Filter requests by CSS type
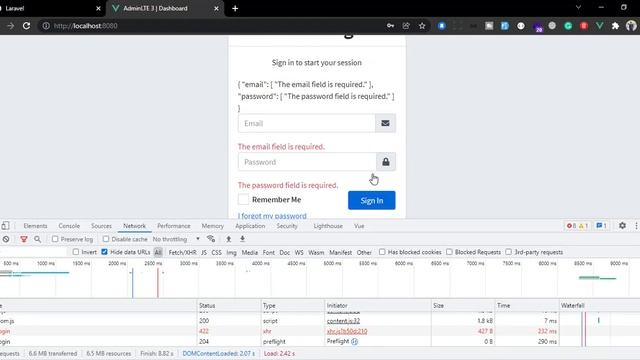Viewport: 640px width, 360px height. pyautogui.click(x=216, y=252)
